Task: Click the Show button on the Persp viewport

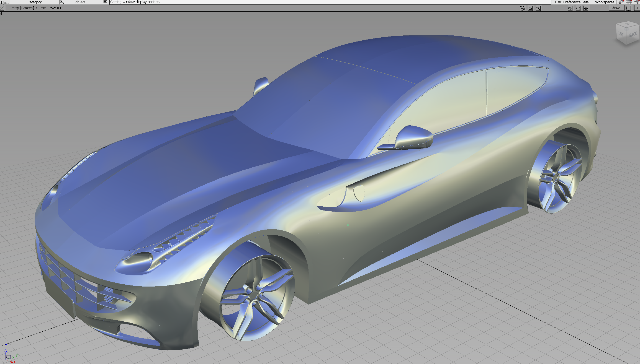Action: [617, 8]
